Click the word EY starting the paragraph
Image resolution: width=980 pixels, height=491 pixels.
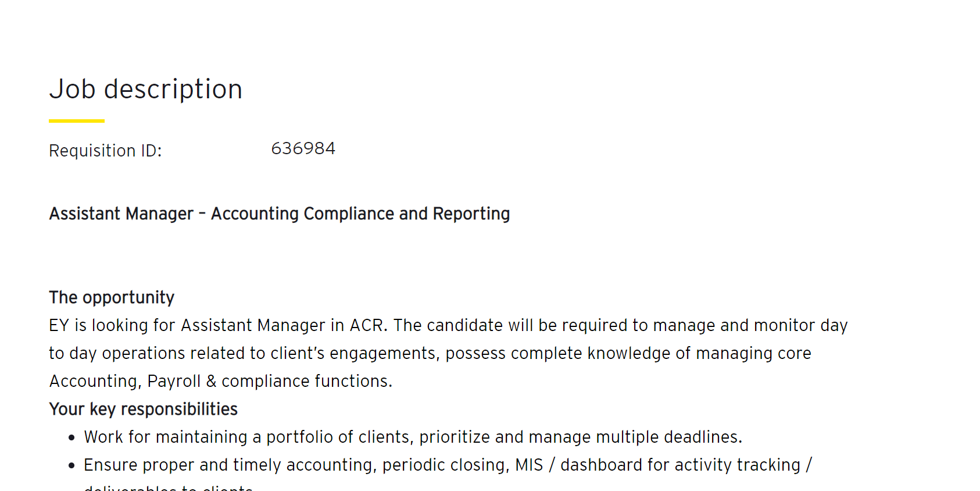tap(59, 326)
